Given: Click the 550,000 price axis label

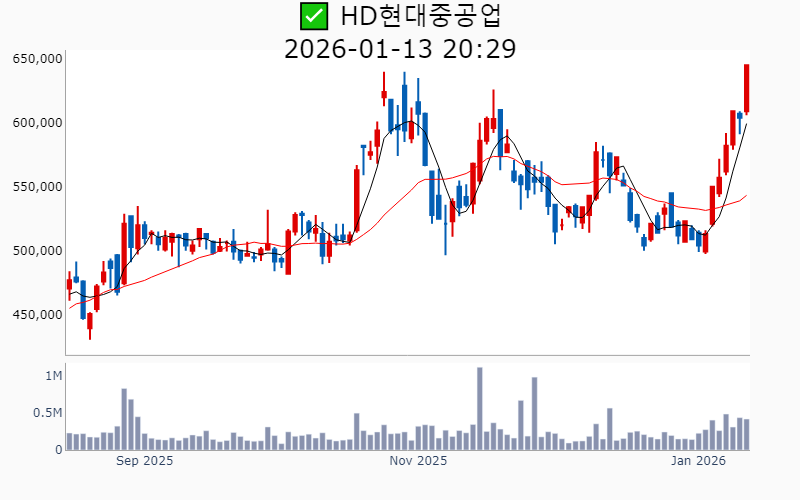Looking at the screenshot, I should (38, 187).
